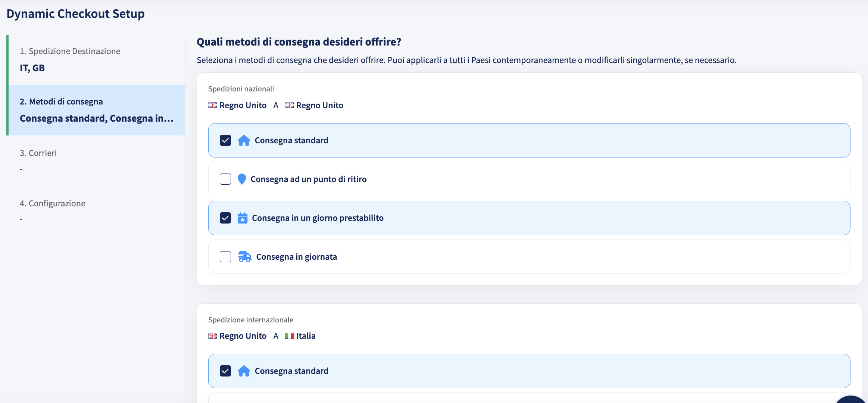The width and height of the screenshot is (868, 403).
Task: Enable Consegna ad un punto di ritiro checkbox
Action: click(225, 179)
